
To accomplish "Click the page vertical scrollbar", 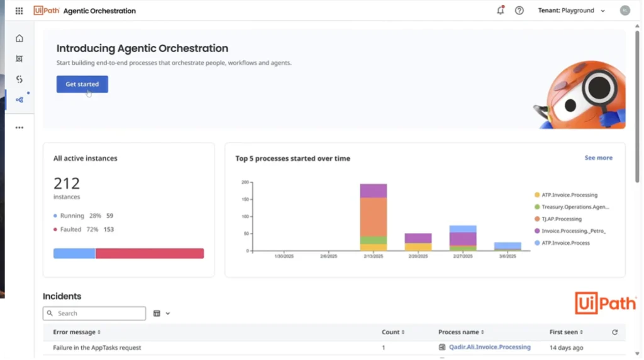I will [x=637, y=107].
